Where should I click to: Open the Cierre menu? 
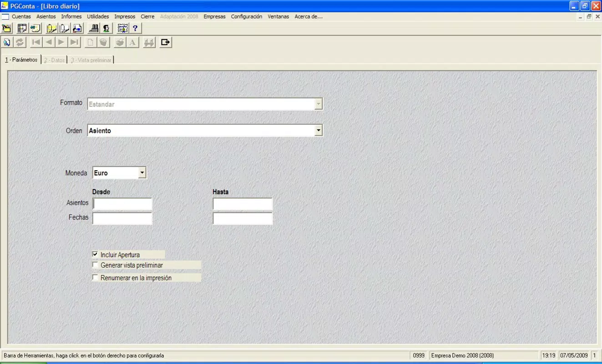[x=147, y=16]
